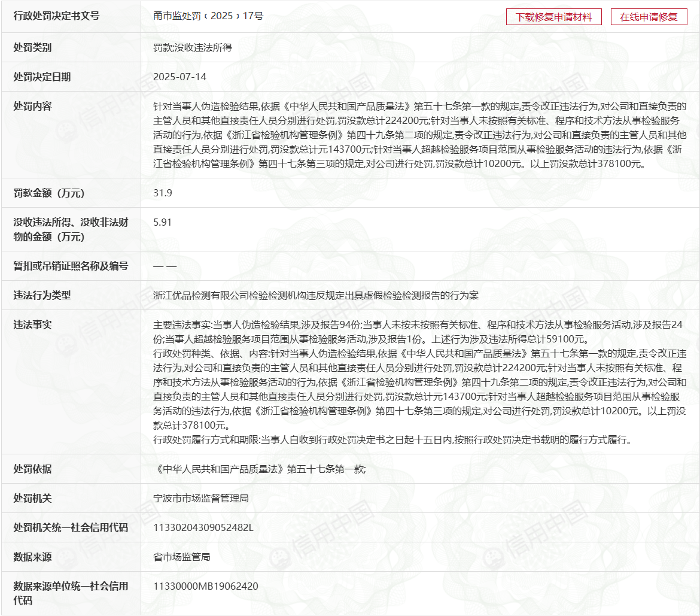Click the credit code 11330204309052482L
The image size is (700, 616).
pyautogui.click(x=203, y=528)
